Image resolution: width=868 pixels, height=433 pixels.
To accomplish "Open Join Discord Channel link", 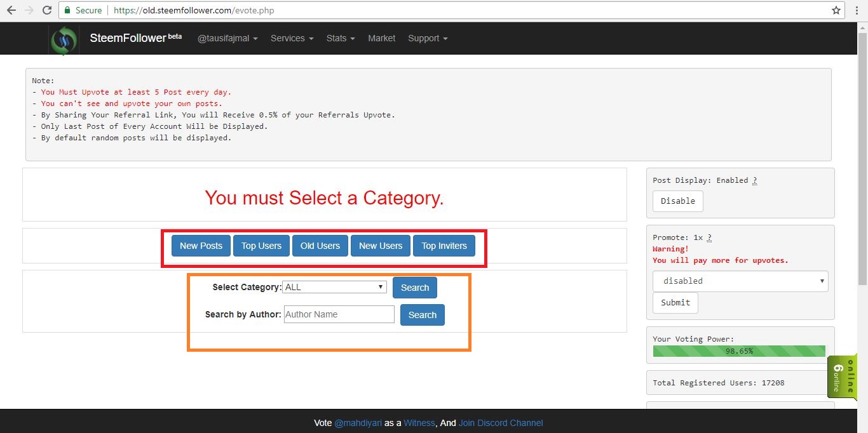I will 501,423.
